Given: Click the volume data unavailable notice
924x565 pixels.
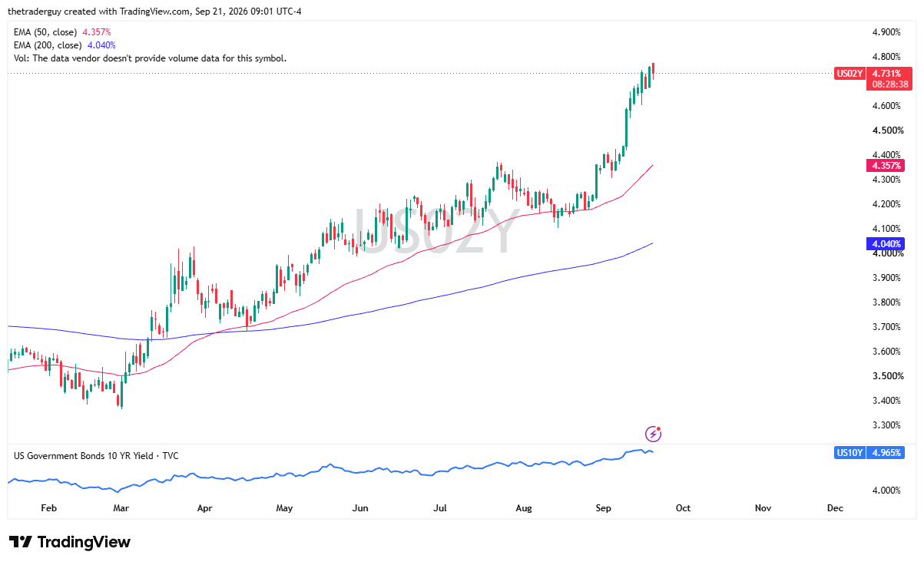Looking at the screenshot, I should (x=150, y=58).
